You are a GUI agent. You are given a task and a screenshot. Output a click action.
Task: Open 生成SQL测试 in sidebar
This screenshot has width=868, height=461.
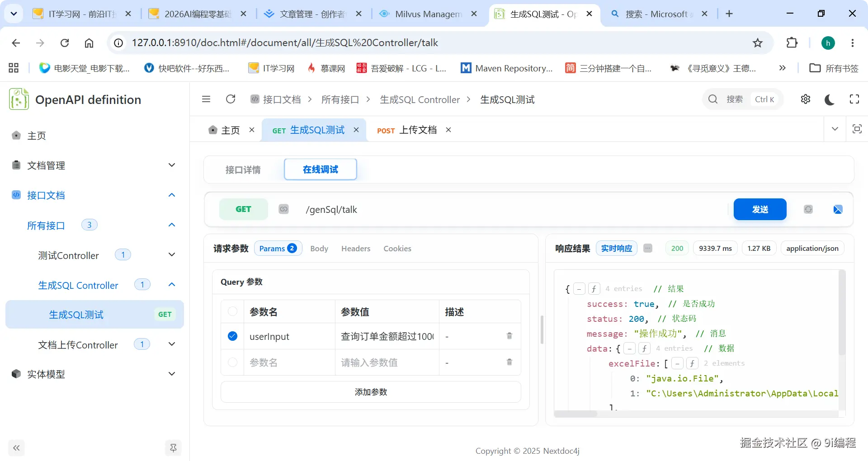coord(94,315)
